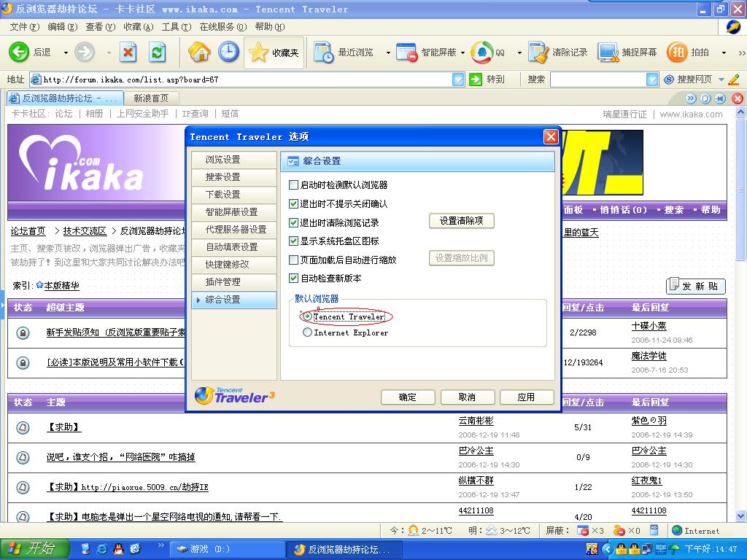Enable 页面加载后自动进行缩放 checkbox
This screenshot has height=560, width=747.
click(294, 260)
